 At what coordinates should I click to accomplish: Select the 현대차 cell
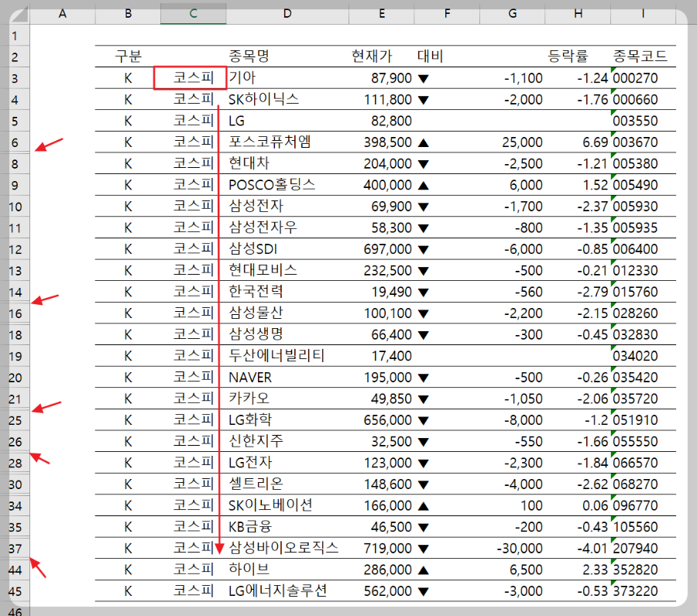coord(287,163)
